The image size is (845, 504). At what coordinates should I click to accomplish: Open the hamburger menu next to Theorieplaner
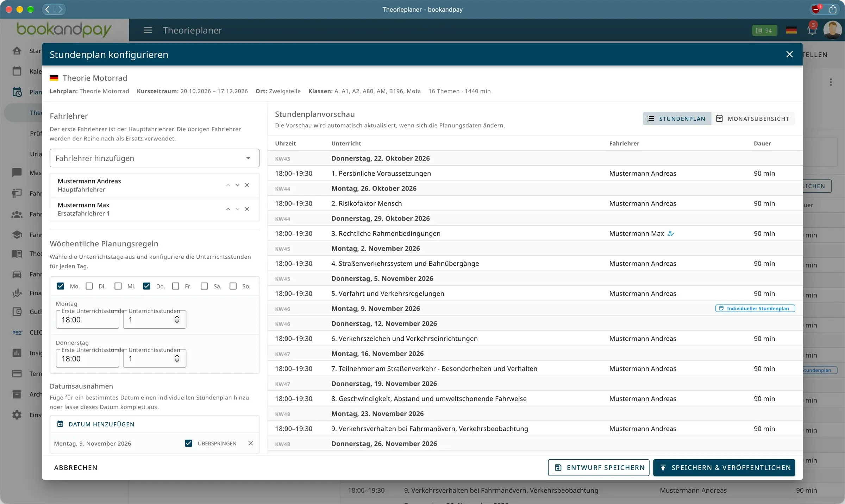(148, 30)
